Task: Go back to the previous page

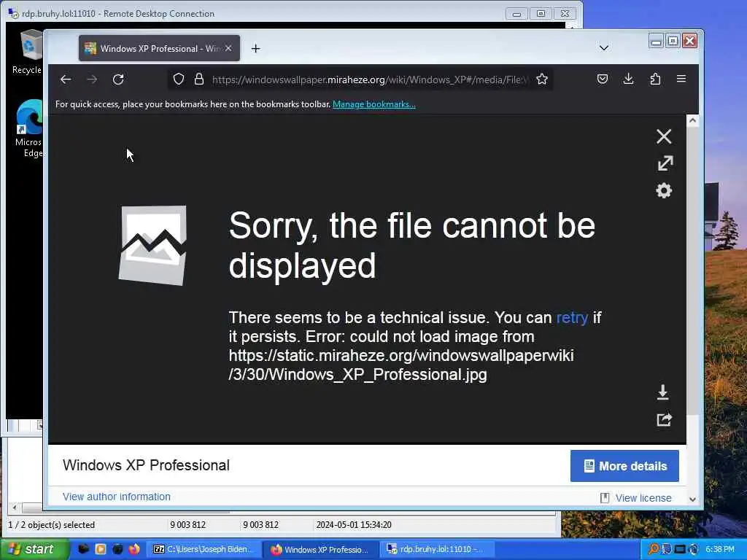Action: [66, 79]
